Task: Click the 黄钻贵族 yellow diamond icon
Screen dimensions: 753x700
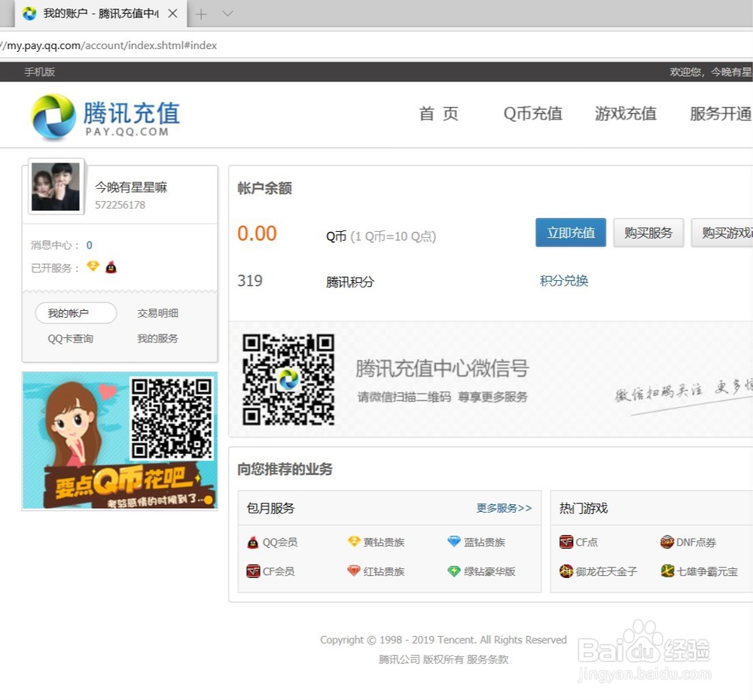Action: (354, 542)
